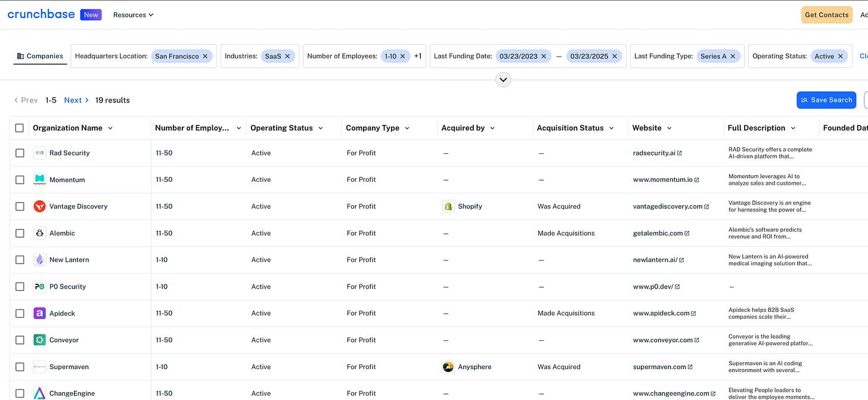Click the Anysphere acquirer logo
868x400 pixels.
[448, 367]
